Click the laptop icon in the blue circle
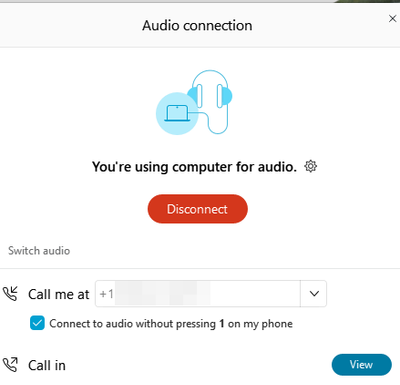The width and height of the screenshot is (400, 385). (x=177, y=114)
